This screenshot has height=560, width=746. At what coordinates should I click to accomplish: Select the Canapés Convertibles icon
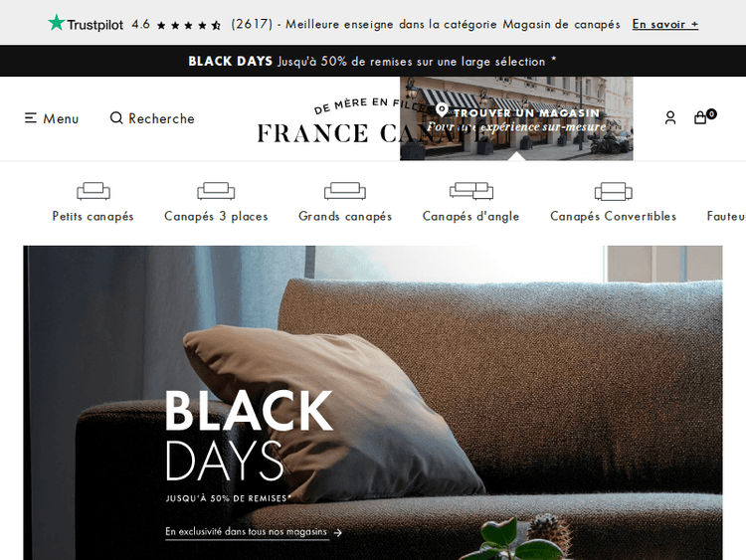coord(614,191)
